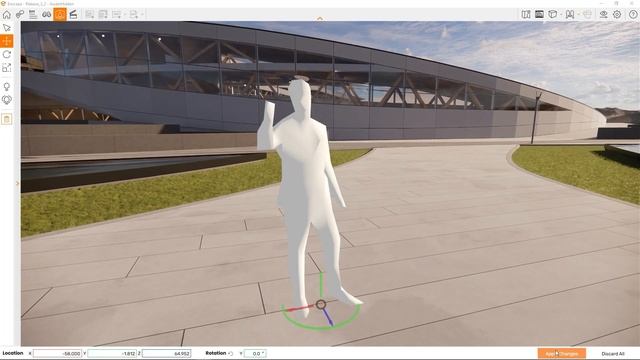This screenshot has width=640, height=360.
Task: Click the greyed-out VR headset icon
Action: (587, 14)
